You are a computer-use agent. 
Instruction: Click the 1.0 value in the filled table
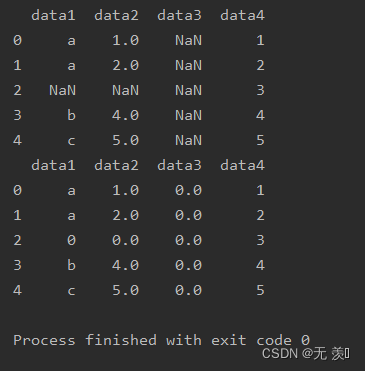click(x=125, y=190)
